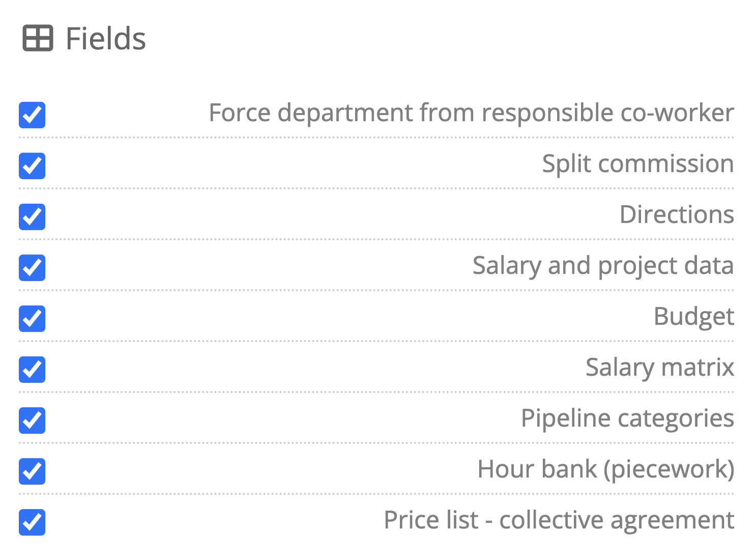Click Force department from responsible co-worker text
Screen dimensions: 756x559
pos(471,113)
